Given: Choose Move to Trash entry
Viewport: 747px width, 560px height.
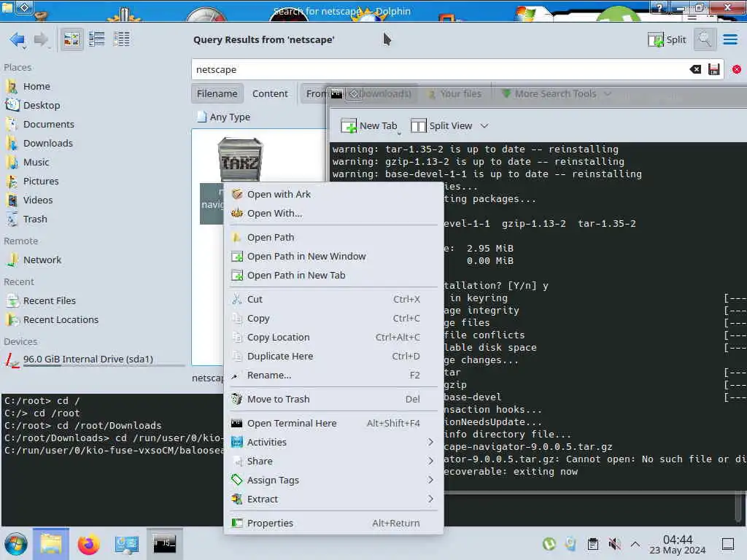Looking at the screenshot, I should pyautogui.click(x=333, y=399).
